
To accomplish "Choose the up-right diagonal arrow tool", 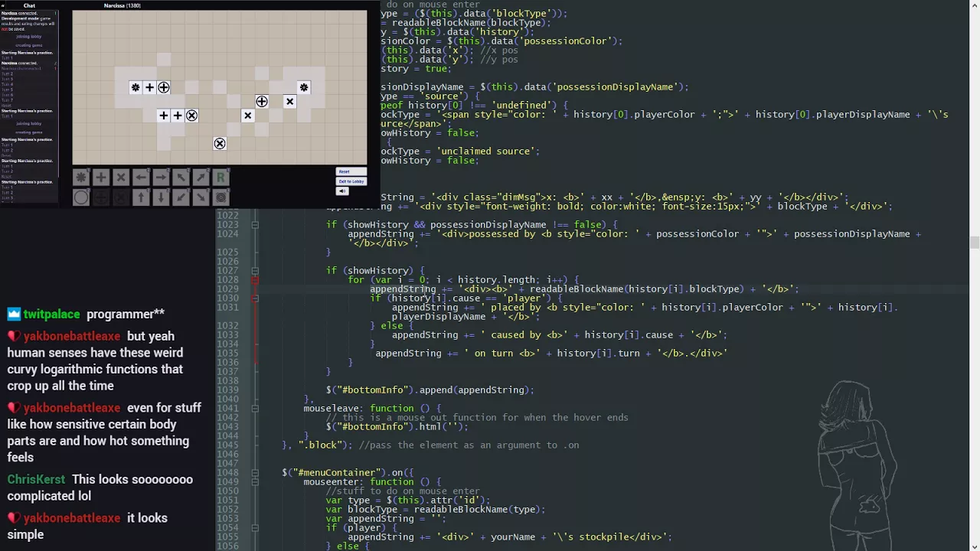I will click(201, 178).
